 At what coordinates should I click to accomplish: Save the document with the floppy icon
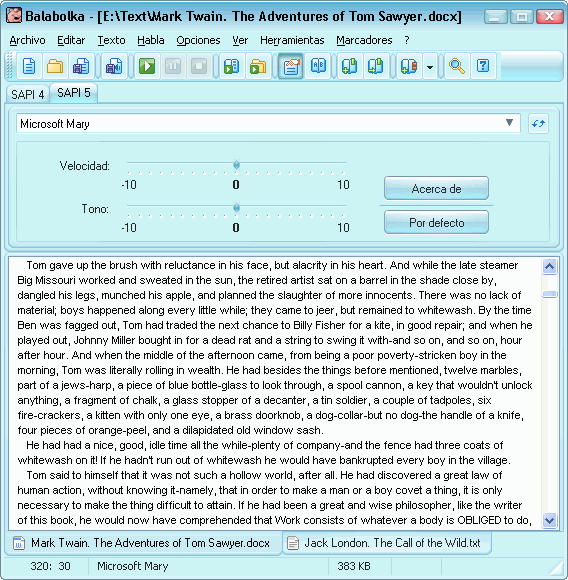81,67
